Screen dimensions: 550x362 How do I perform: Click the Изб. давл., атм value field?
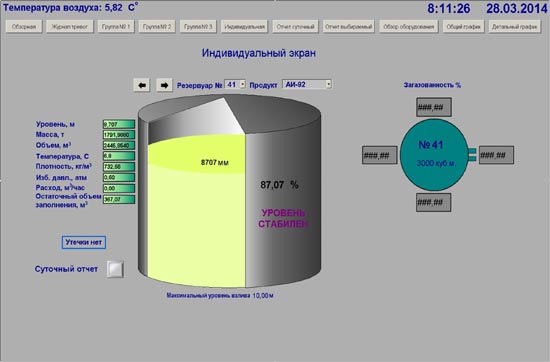119,177
